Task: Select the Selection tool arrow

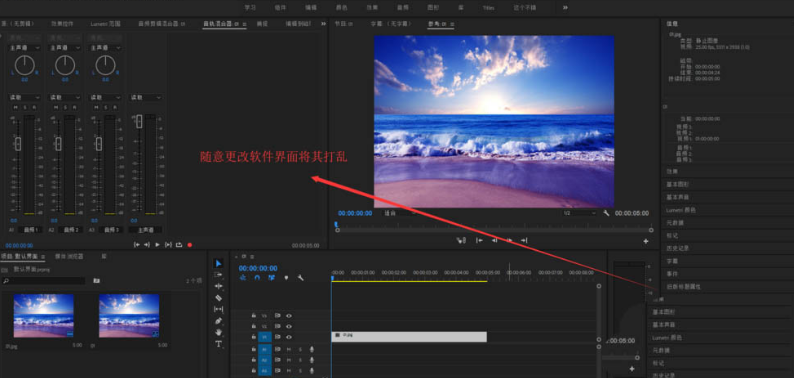Action: tap(218, 263)
